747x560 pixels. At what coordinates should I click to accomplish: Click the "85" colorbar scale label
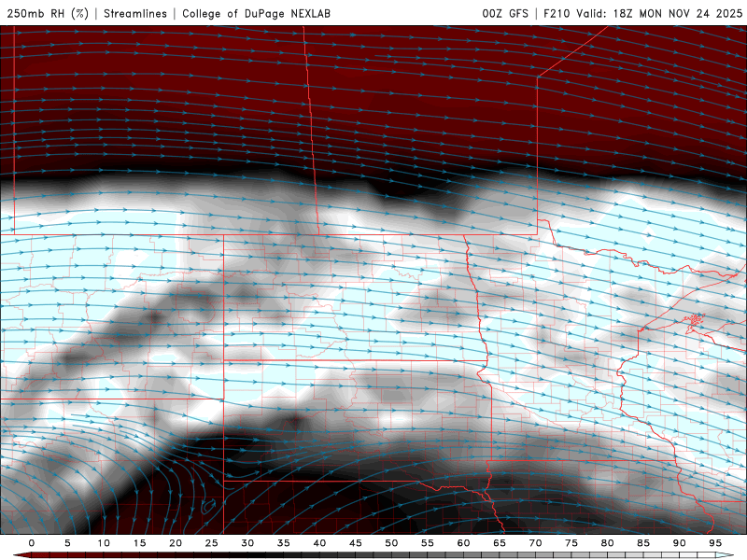coord(643,543)
